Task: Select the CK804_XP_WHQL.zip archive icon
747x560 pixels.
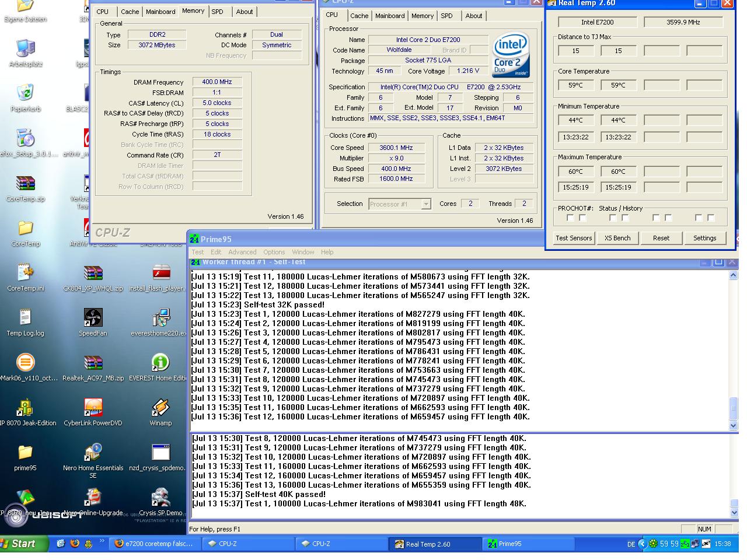Action: click(93, 277)
